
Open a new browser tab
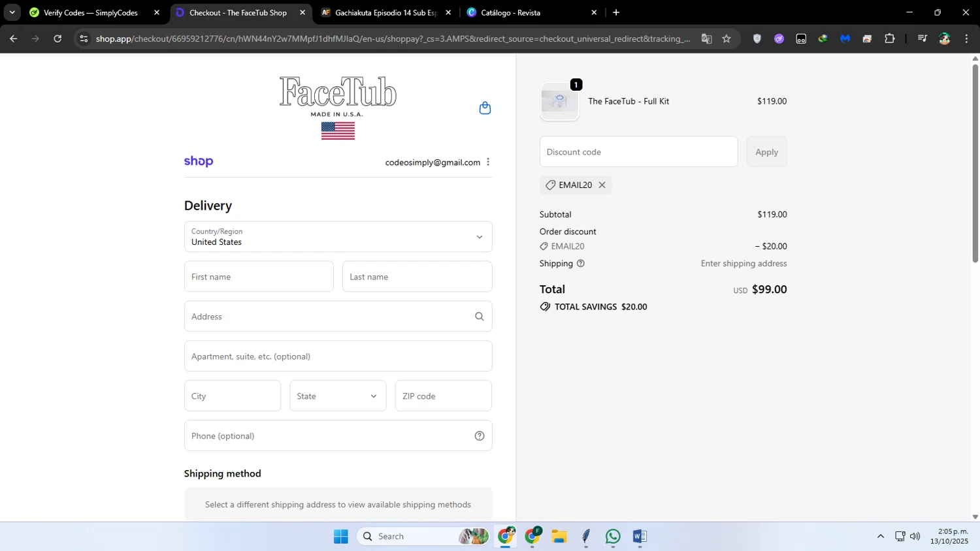tap(615, 12)
